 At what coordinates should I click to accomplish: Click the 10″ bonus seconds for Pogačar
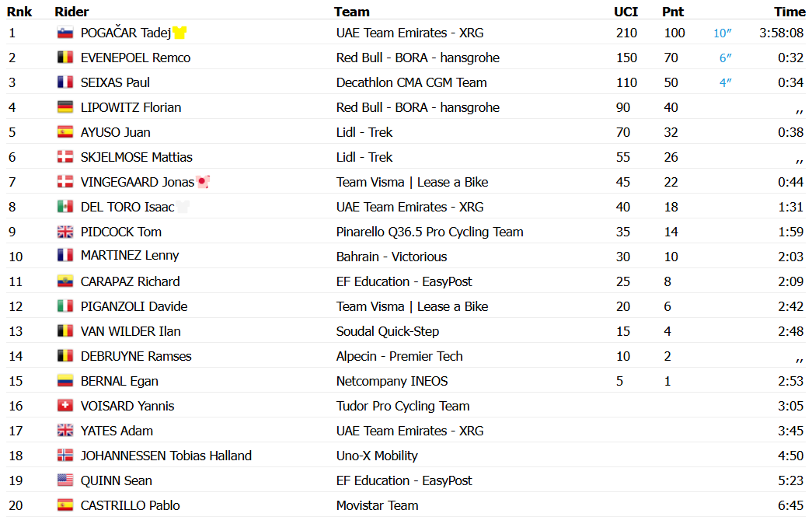[x=723, y=33]
